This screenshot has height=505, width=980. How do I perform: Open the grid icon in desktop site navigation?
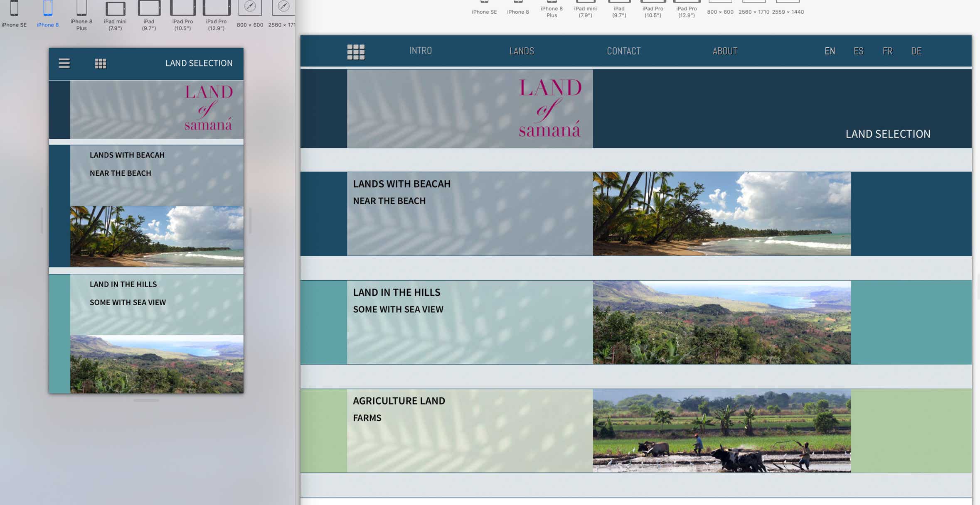click(x=356, y=52)
